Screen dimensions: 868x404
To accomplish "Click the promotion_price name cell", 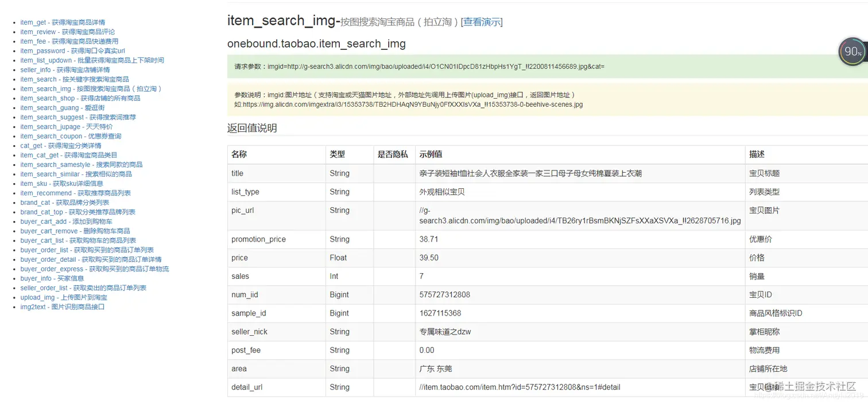I will coord(277,239).
